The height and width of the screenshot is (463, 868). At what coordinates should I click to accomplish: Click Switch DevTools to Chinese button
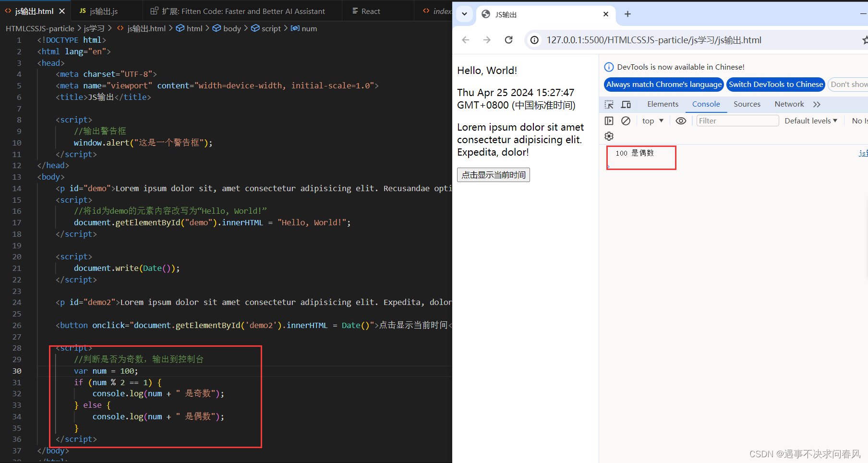pos(776,85)
